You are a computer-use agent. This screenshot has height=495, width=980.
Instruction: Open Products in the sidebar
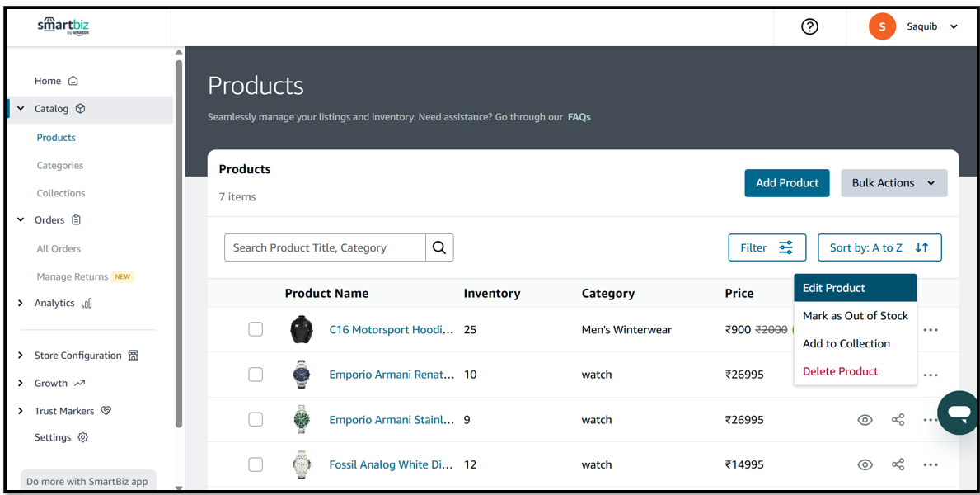[x=56, y=138]
